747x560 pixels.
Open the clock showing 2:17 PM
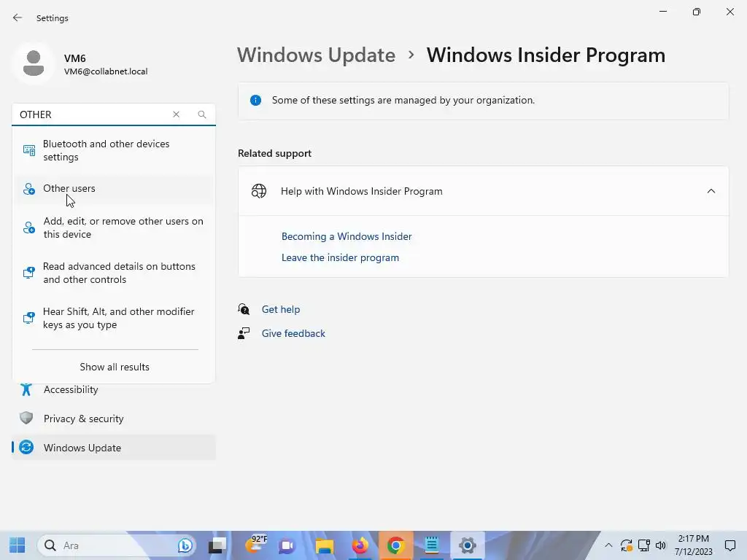tap(693, 545)
